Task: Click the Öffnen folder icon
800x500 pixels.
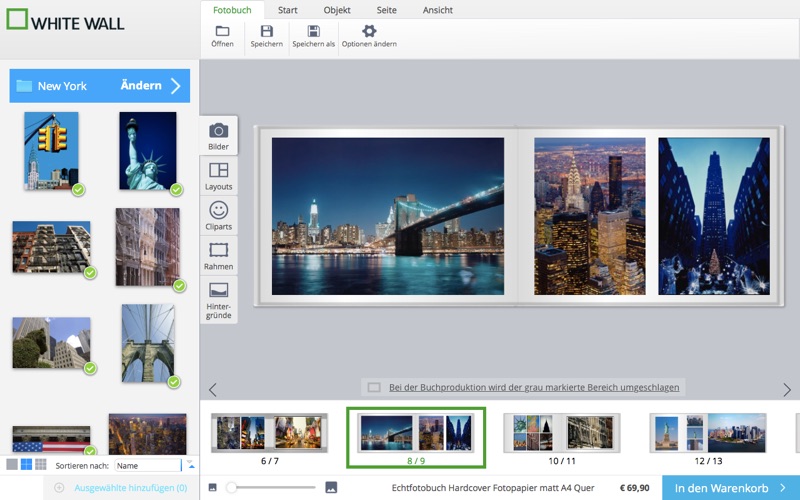Action: point(222,31)
